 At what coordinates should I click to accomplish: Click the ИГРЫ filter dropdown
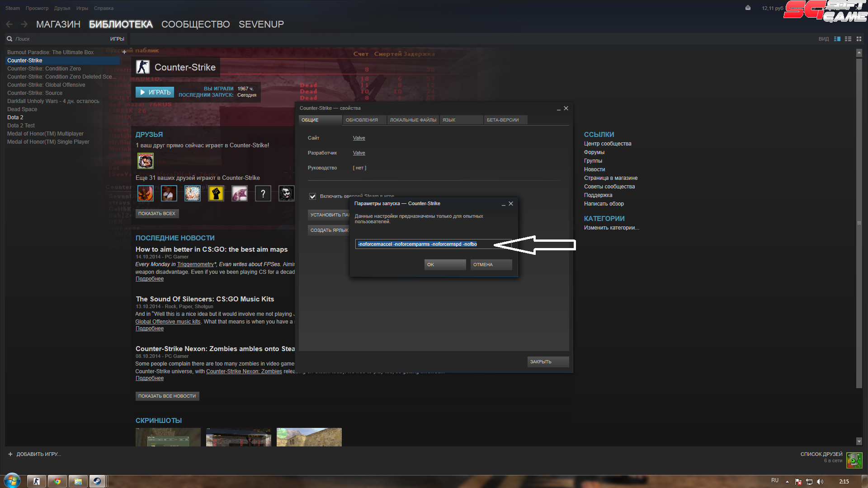pyautogui.click(x=117, y=39)
